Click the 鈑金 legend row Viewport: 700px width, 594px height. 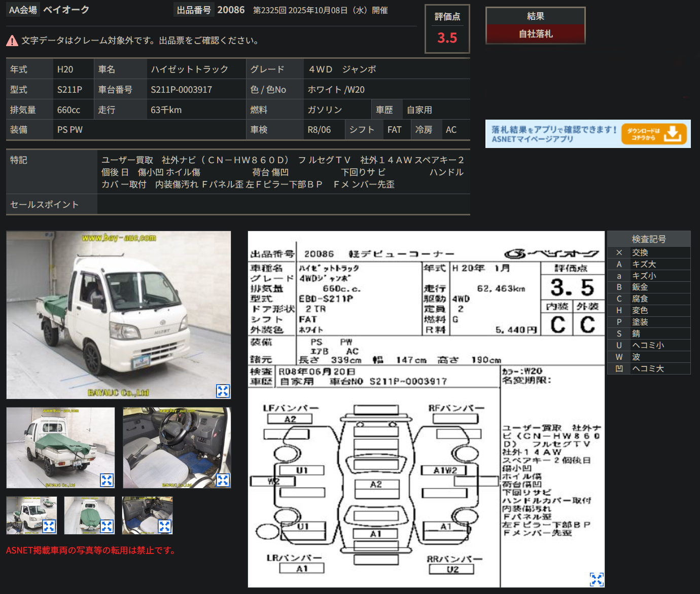[x=649, y=287]
